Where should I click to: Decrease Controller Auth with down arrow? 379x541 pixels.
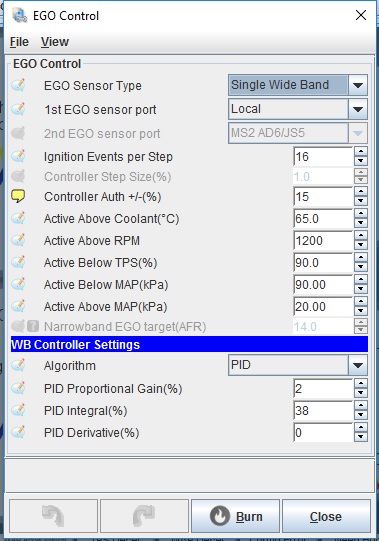tap(361, 201)
